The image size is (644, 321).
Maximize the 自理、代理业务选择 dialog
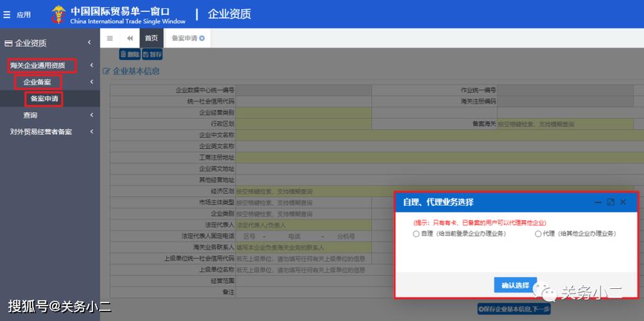611,202
